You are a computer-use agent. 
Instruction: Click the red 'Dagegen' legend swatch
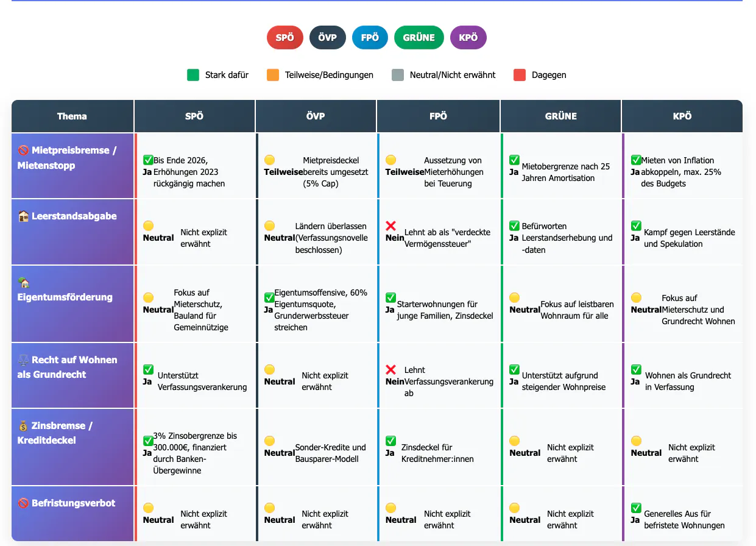tap(520, 75)
